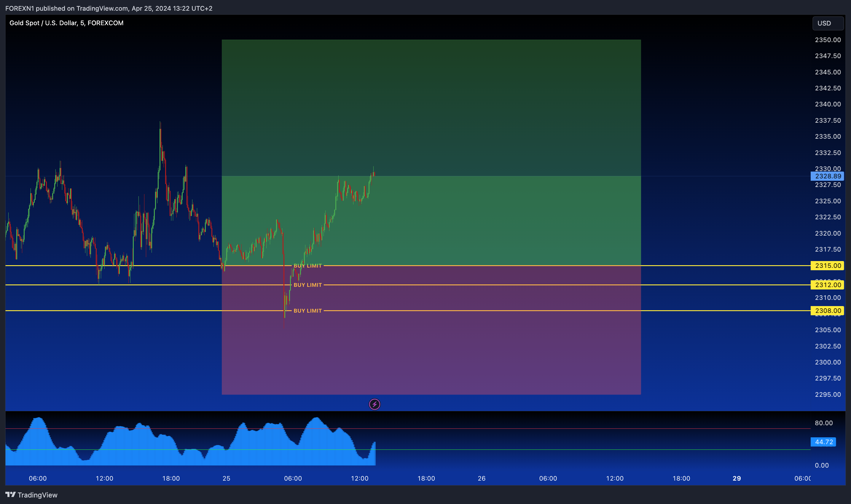Click the Gold Spot / U.S. Dollar title
The width and height of the screenshot is (851, 504).
[x=66, y=23]
